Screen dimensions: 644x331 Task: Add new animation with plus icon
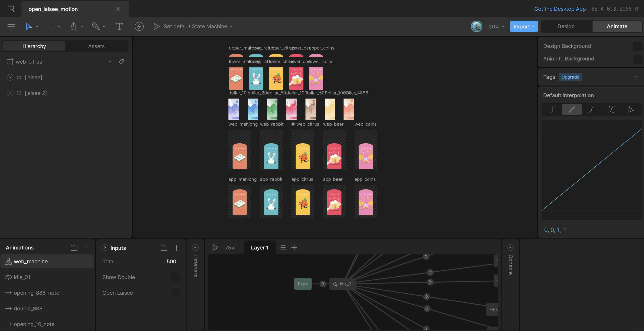click(x=86, y=248)
